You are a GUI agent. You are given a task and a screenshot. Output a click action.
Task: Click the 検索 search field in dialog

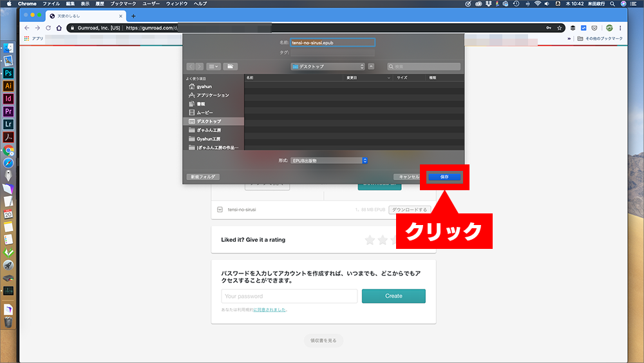[424, 66]
